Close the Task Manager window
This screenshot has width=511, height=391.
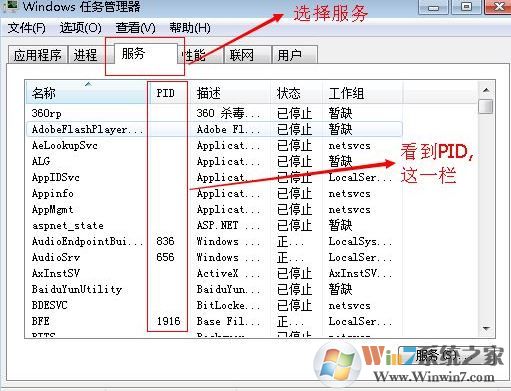point(498,7)
